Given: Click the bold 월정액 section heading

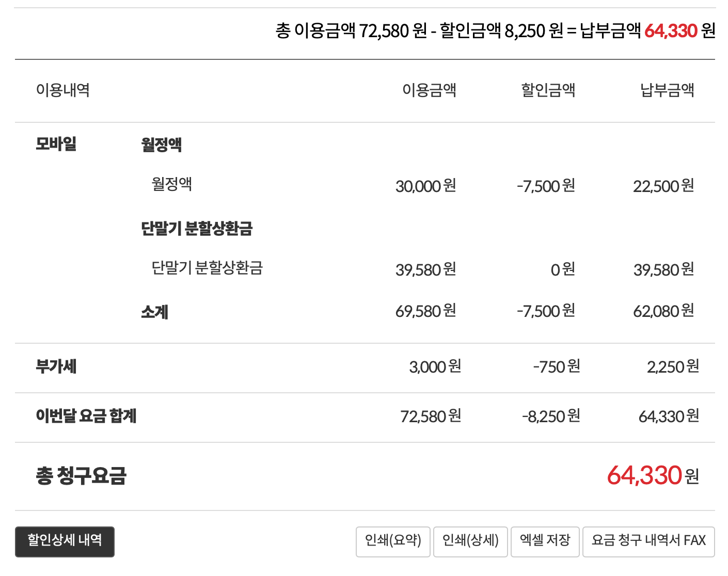Looking at the screenshot, I should click(161, 144).
